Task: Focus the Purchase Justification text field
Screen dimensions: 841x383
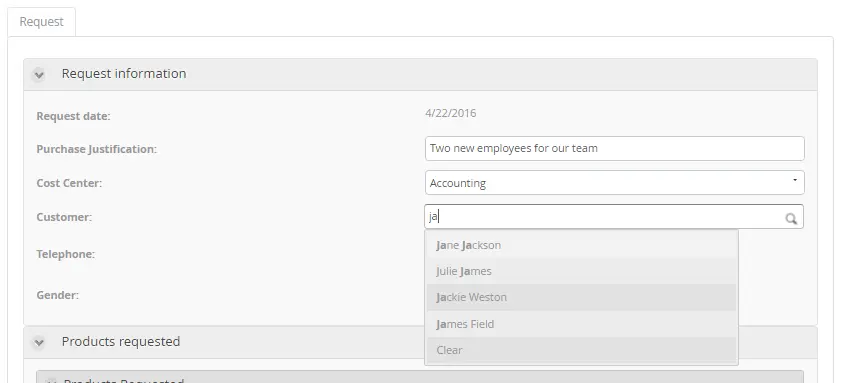Action: (615, 149)
